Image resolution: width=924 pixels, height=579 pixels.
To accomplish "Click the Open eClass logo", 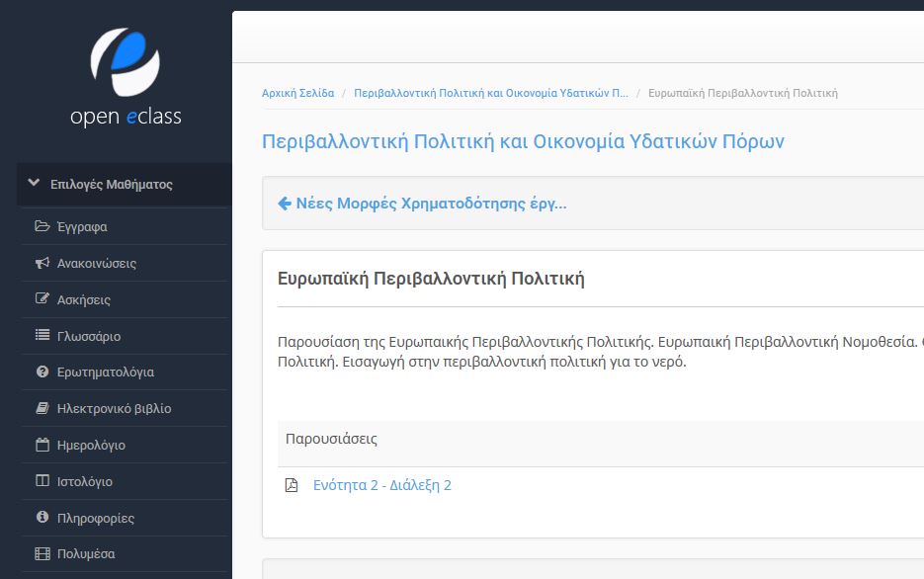I will click(126, 77).
